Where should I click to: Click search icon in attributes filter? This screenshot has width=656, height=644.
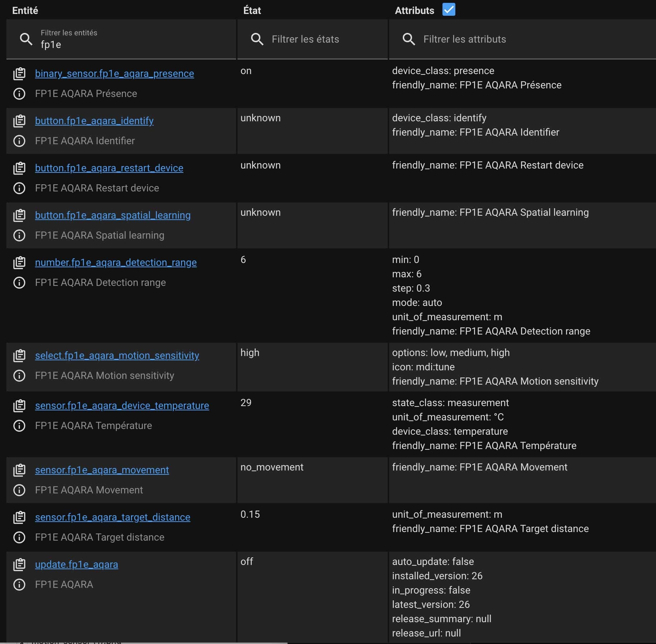[x=409, y=39]
